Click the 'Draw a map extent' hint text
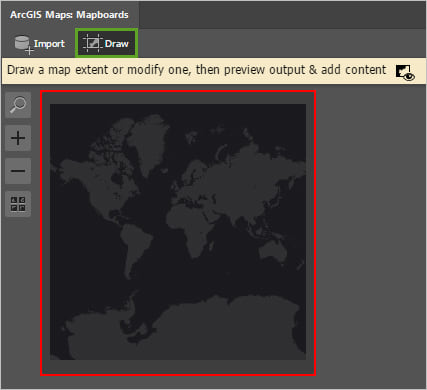 pos(197,70)
